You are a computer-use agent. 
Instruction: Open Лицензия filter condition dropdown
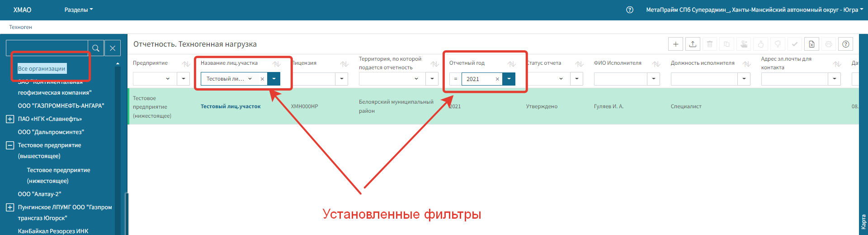coord(342,79)
